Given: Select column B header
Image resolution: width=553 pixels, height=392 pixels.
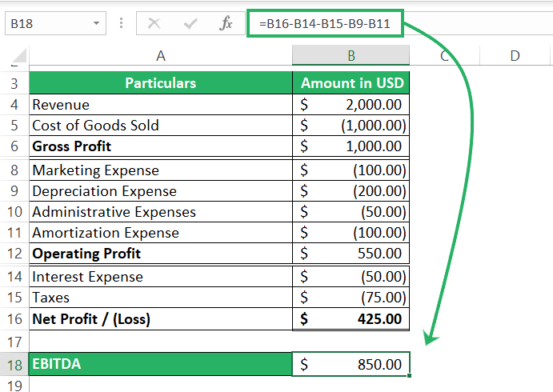Looking at the screenshot, I should coord(351,55).
